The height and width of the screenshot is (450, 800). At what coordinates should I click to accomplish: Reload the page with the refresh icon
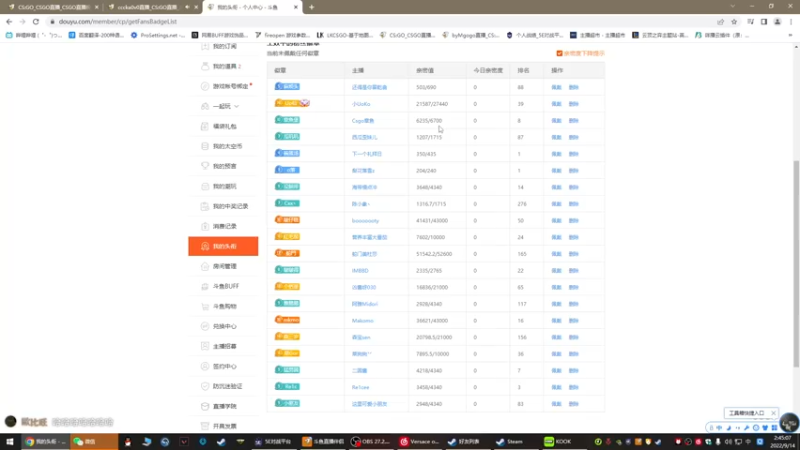[x=36, y=21]
